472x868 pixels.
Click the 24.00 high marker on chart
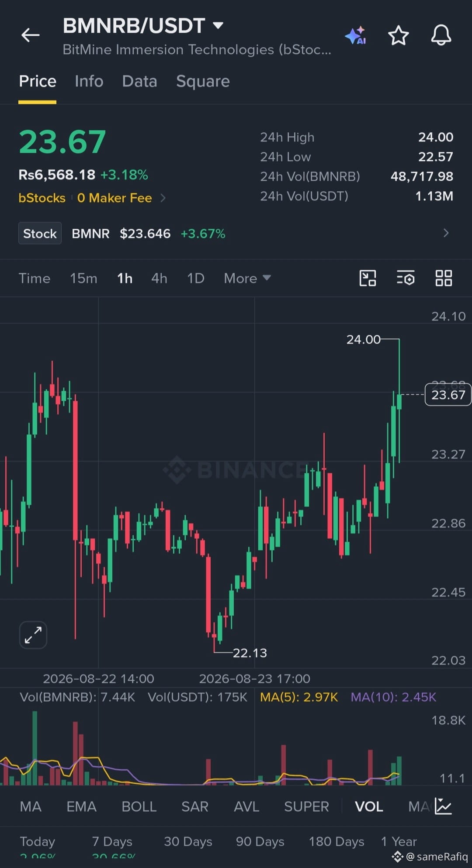tap(364, 339)
